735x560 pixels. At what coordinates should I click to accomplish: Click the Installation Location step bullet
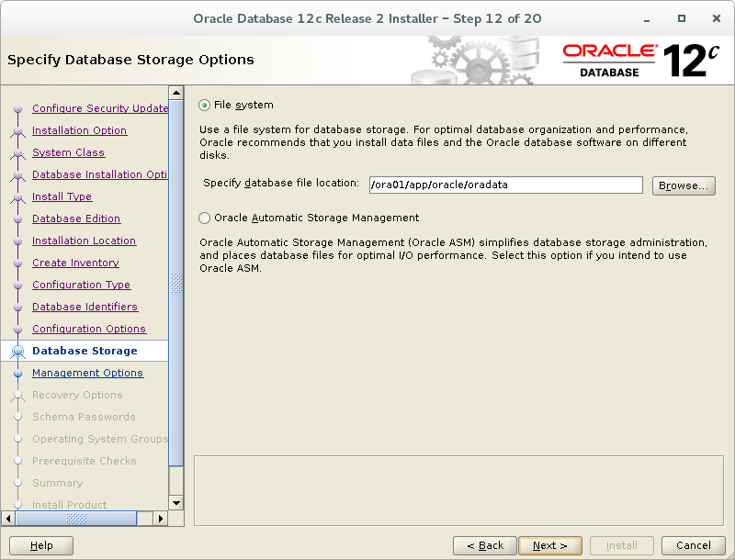point(17,241)
